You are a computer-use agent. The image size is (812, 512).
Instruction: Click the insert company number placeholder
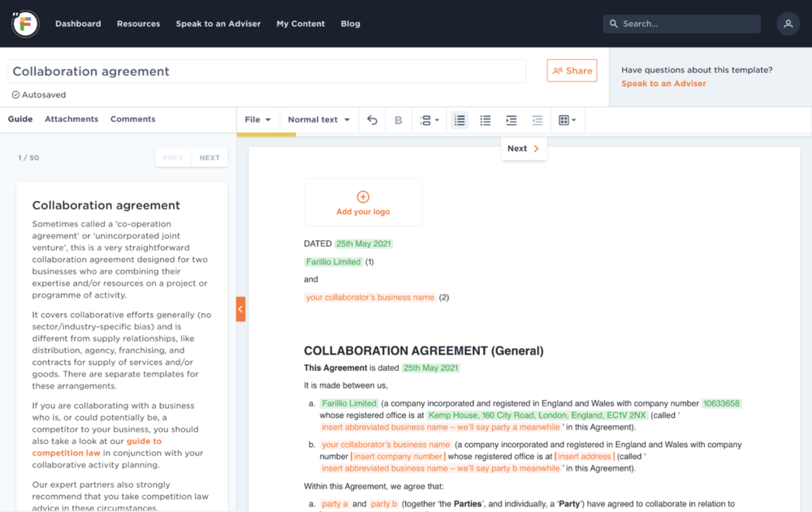(x=398, y=457)
